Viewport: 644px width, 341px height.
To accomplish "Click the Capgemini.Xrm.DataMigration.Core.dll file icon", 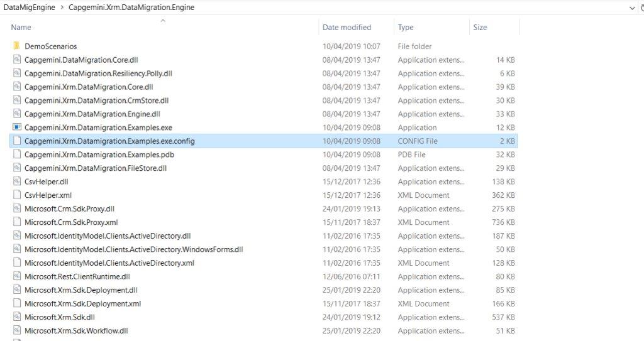I will coord(17,87).
